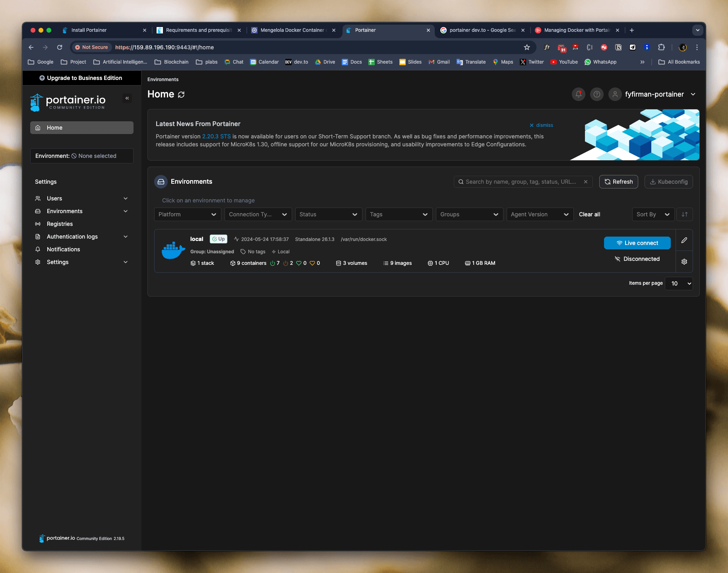Open the Connection Type filter dropdown

pyautogui.click(x=258, y=214)
